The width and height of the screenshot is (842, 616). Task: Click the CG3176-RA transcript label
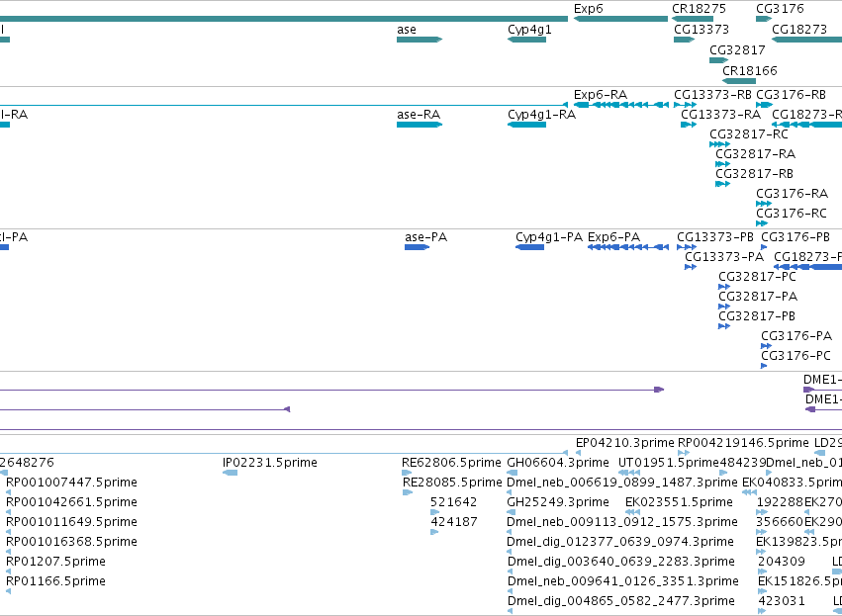pos(792,193)
